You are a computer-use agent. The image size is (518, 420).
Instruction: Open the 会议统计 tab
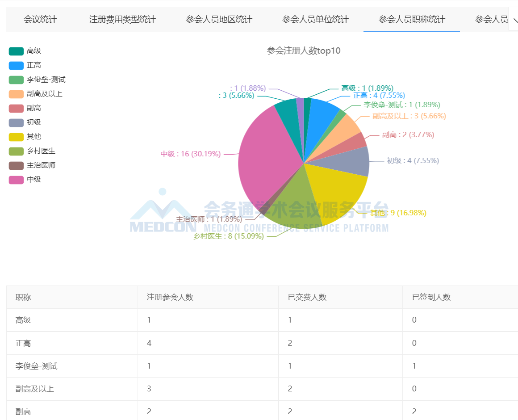40,20
